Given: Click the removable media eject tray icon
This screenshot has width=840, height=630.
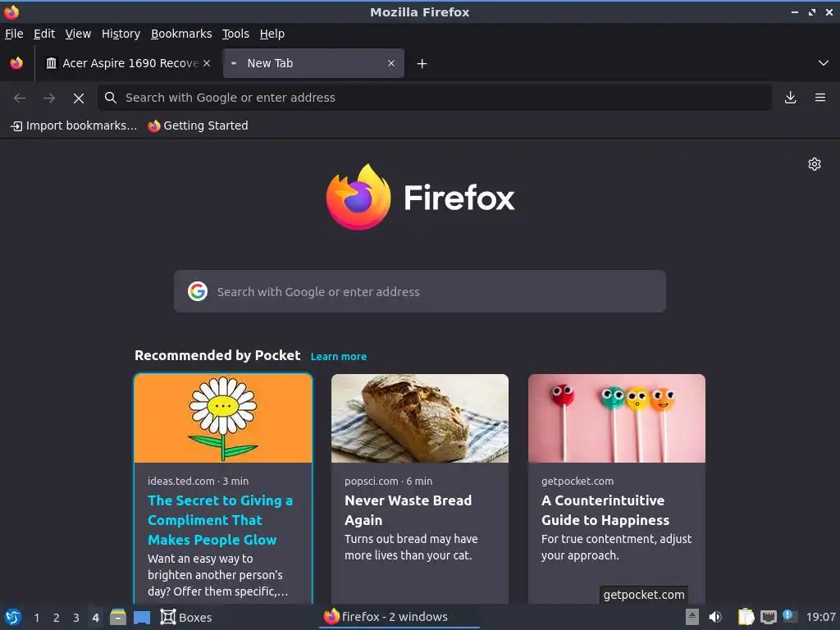Looking at the screenshot, I should coord(692,617).
